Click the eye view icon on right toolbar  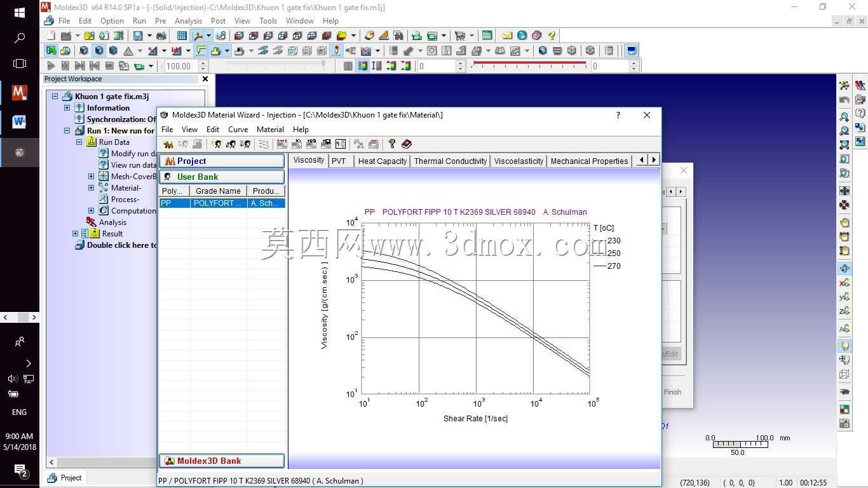pyautogui.click(x=844, y=392)
